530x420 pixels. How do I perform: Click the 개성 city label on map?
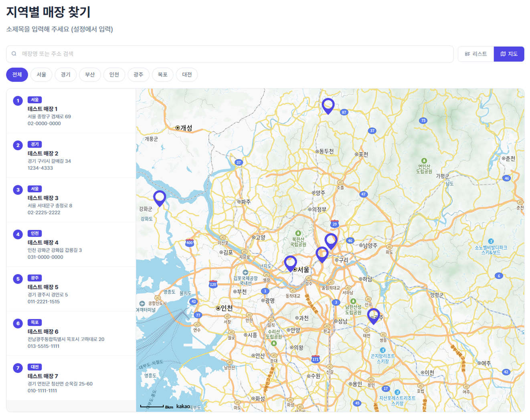pos(184,128)
